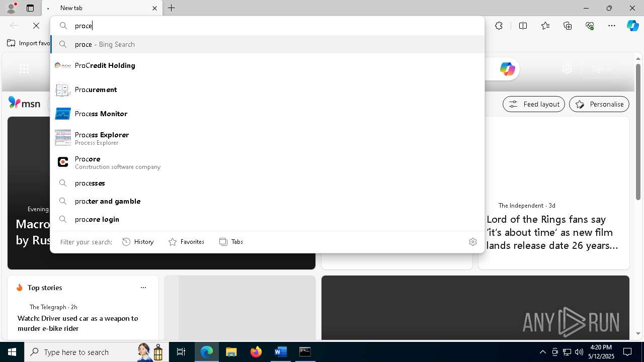Image resolution: width=644 pixels, height=362 pixels.
Task: Open Word from taskbar
Action: pyautogui.click(x=280, y=352)
